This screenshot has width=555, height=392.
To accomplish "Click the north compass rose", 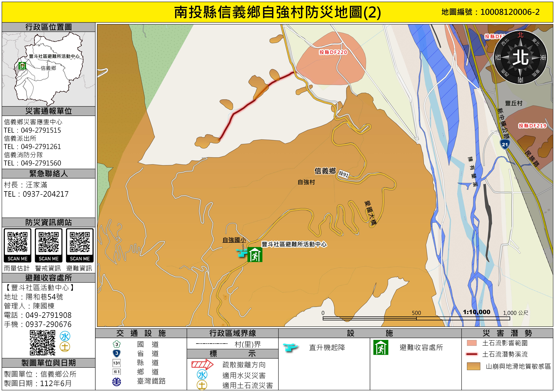I will tap(520, 57).
